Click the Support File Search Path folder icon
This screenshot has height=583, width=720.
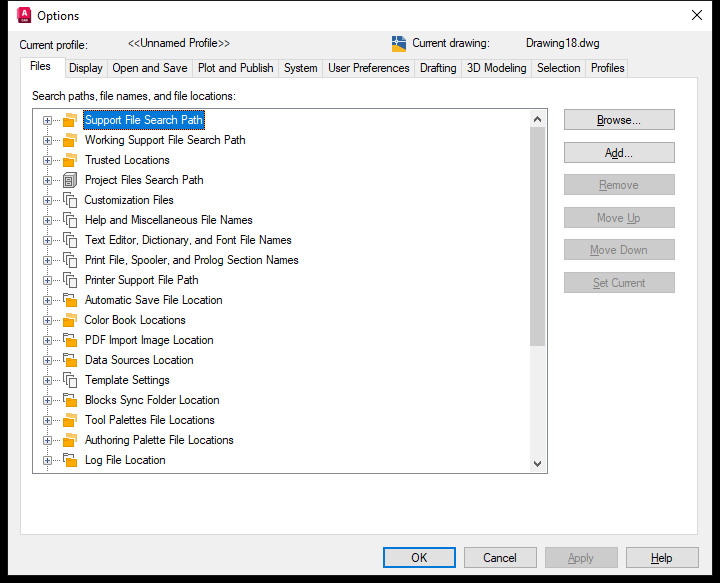point(70,120)
